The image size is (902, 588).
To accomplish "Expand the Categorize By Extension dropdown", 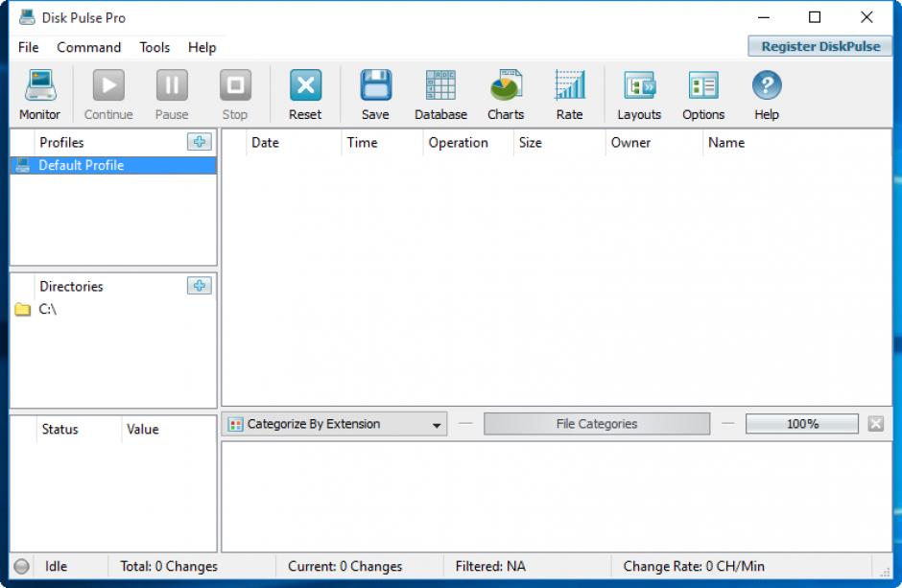I will point(334,424).
